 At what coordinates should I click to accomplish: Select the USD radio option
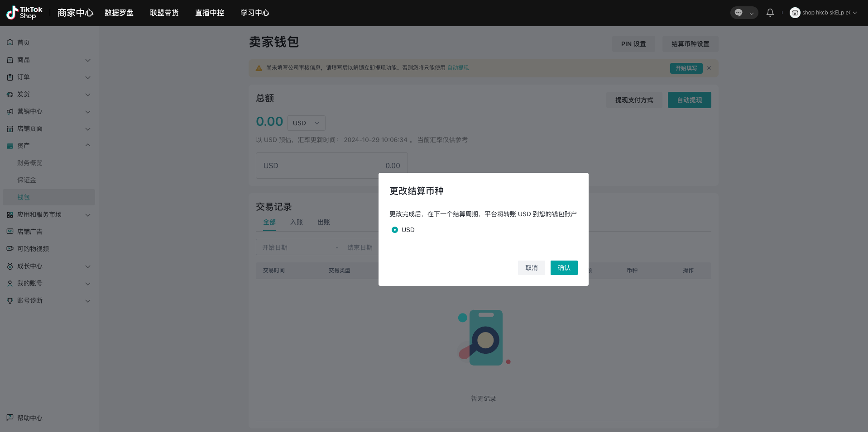(x=395, y=230)
